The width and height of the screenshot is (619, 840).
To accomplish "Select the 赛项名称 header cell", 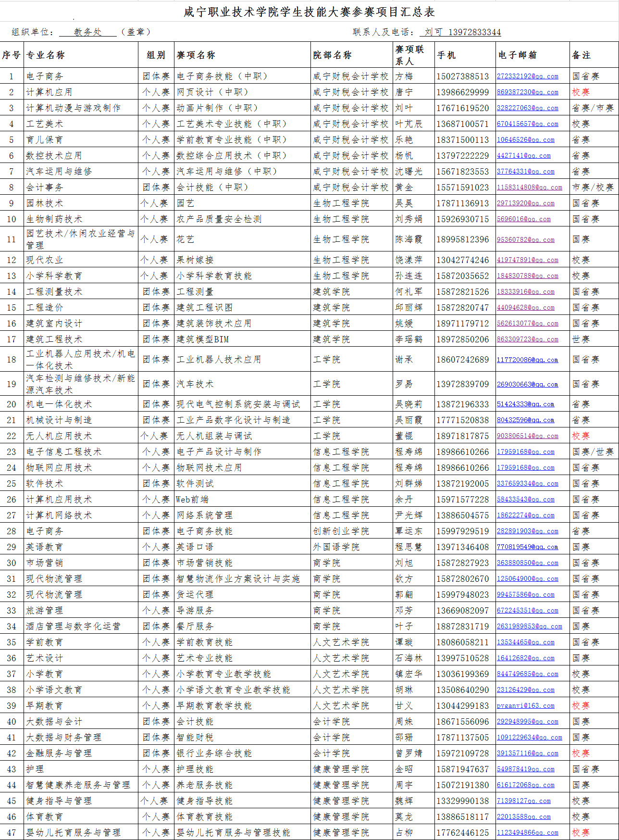I will pyautogui.click(x=196, y=55).
